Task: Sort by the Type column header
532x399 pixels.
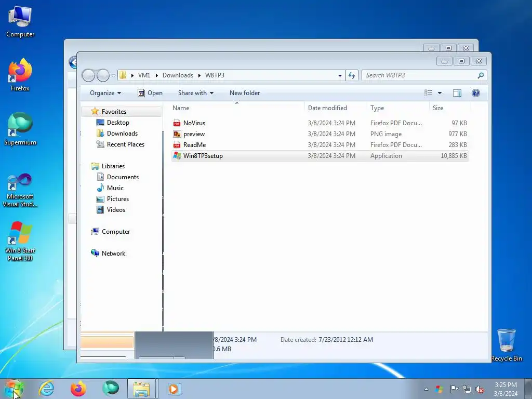Action: (x=398, y=108)
